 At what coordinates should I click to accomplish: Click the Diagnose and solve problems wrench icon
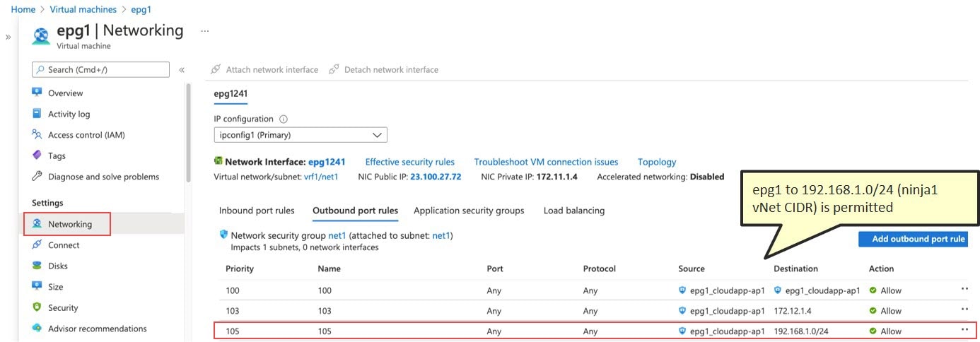(x=37, y=177)
